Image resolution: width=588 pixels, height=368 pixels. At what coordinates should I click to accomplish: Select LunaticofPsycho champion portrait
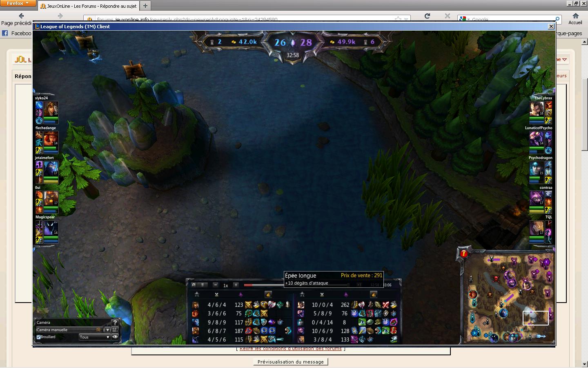(537, 139)
